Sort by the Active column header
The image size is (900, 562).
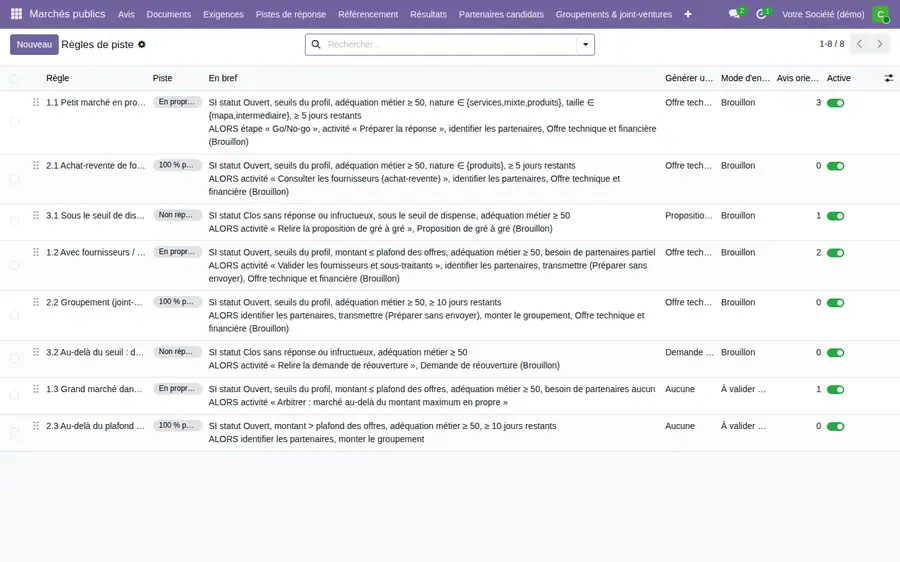point(839,78)
